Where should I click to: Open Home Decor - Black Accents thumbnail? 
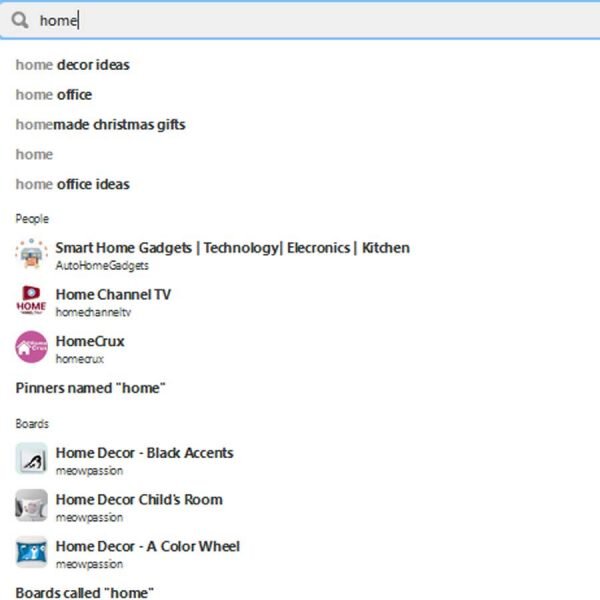(31, 459)
